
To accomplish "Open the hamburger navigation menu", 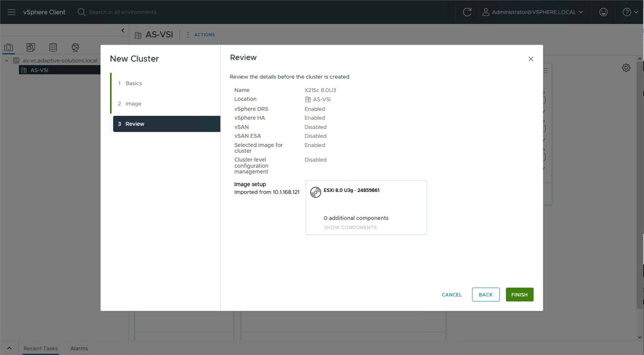I will [x=12, y=12].
